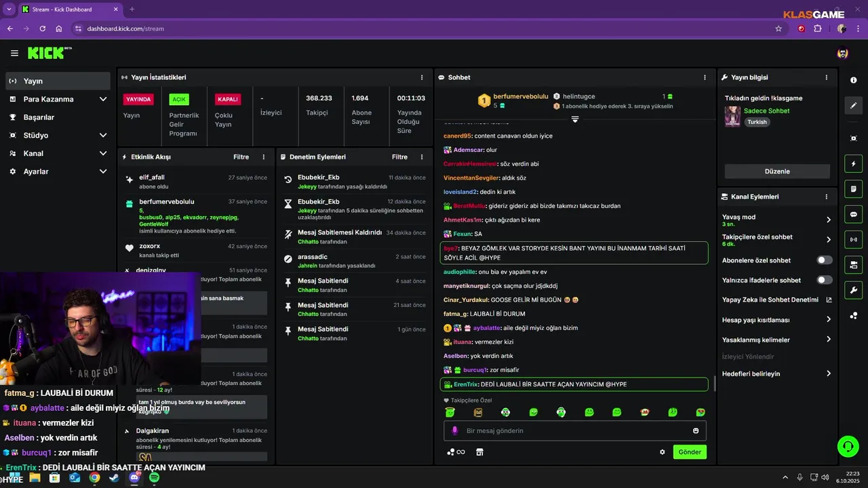Click the green Gönder button
The image size is (868, 488).
click(x=690, y=452)
